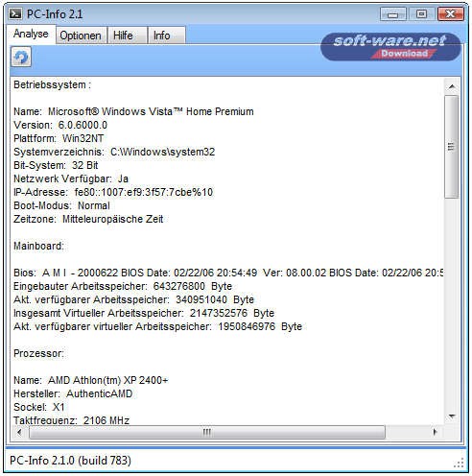Click the horizontal scrollbar right arrow
Screen dimensions: 472x476
(435, 433)
